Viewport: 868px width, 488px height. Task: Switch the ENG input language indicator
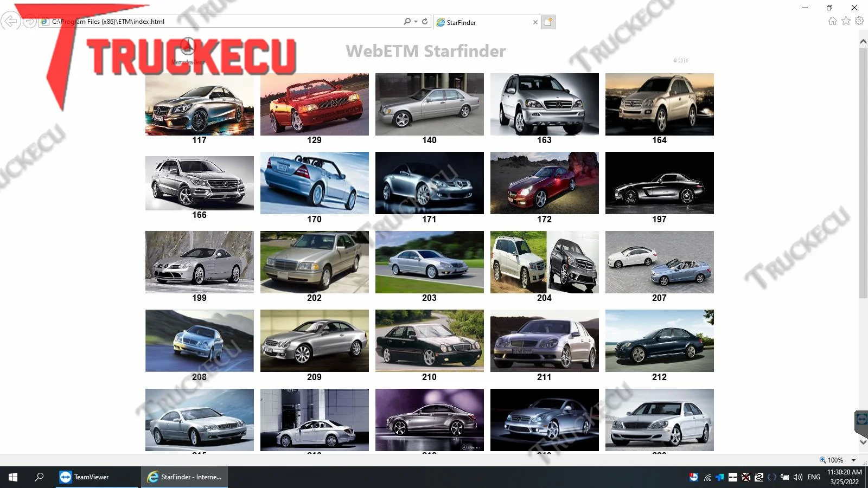[814, 477]
